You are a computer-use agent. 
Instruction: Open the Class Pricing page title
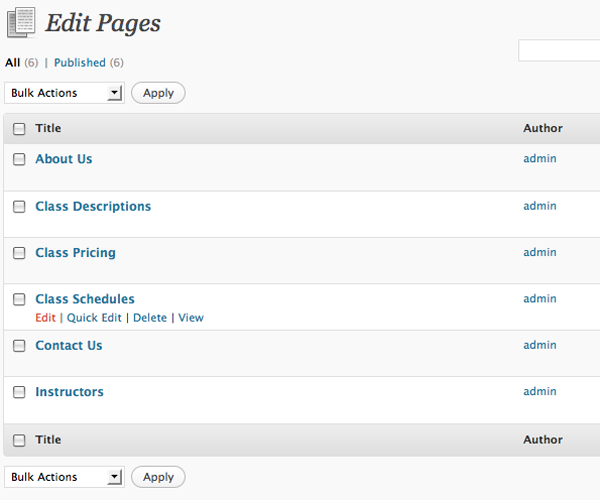pyautogui.click(x=76, y=253)
